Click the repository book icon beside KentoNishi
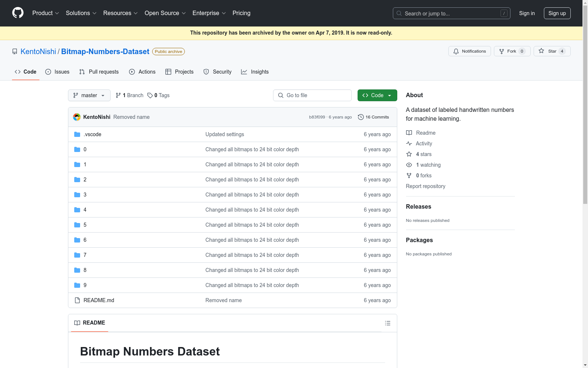588x368 pixels. point(15,52)
